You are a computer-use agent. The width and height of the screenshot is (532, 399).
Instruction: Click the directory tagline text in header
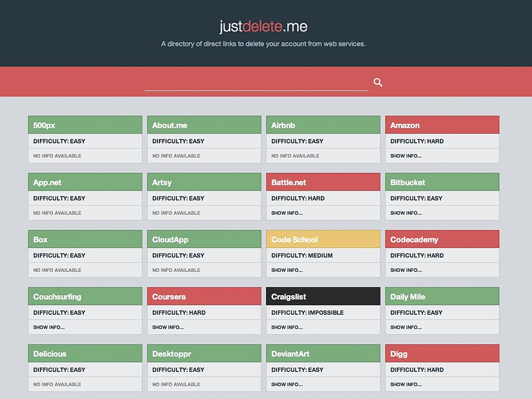point(263,44)
